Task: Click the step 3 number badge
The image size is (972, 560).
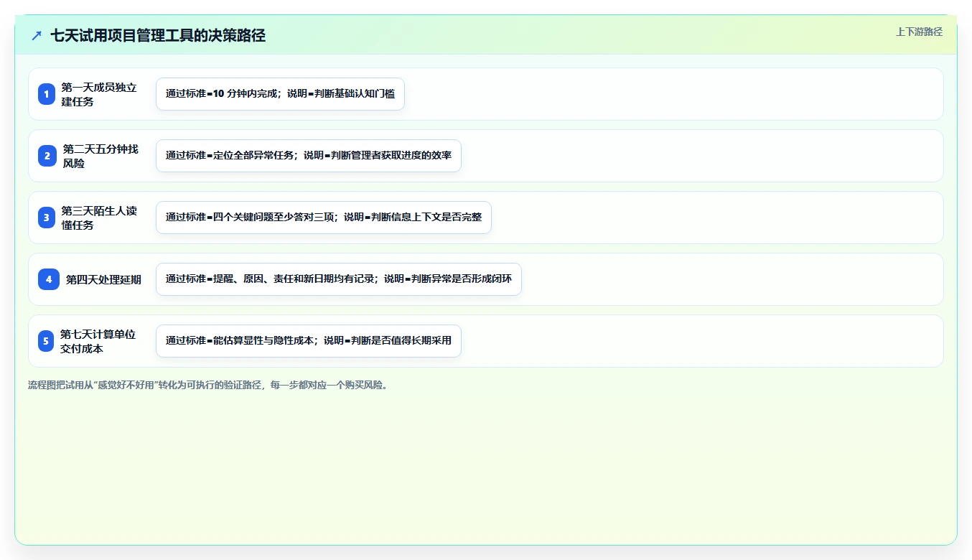Action: [47, 218]
